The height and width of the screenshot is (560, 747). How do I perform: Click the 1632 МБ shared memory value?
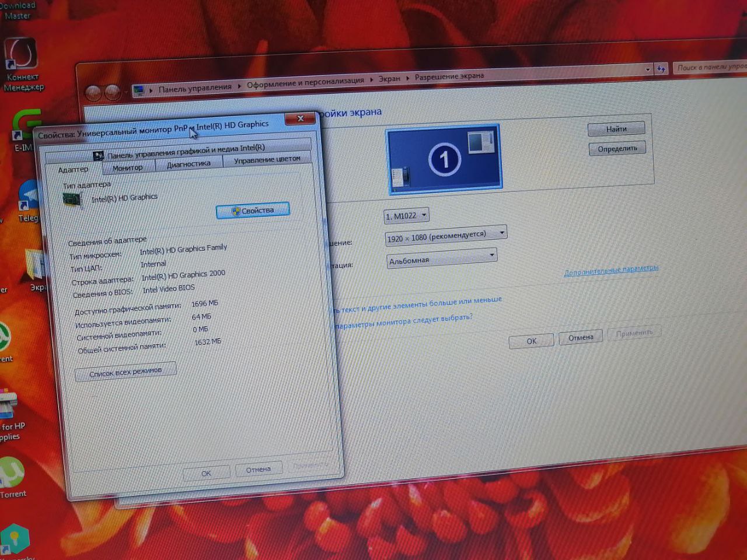208,342
